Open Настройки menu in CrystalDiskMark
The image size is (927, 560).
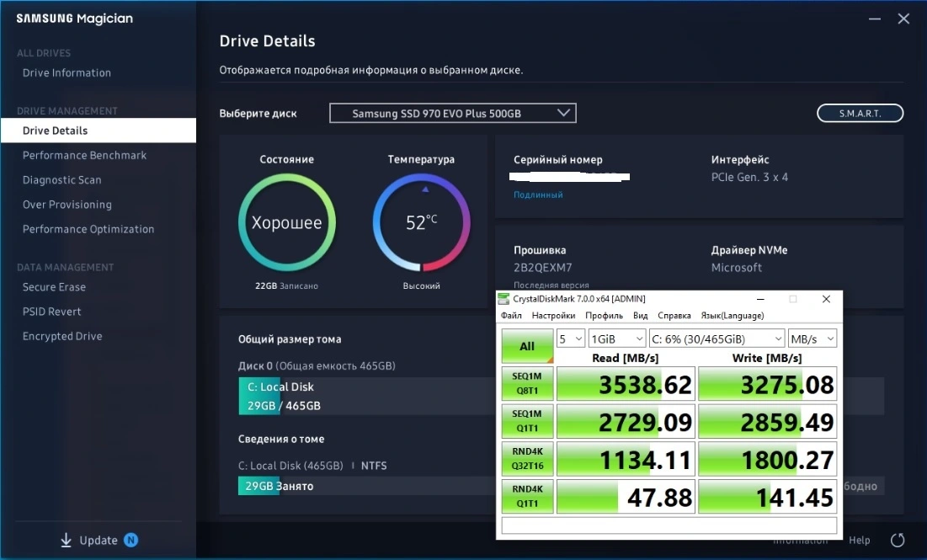[553, 315]
